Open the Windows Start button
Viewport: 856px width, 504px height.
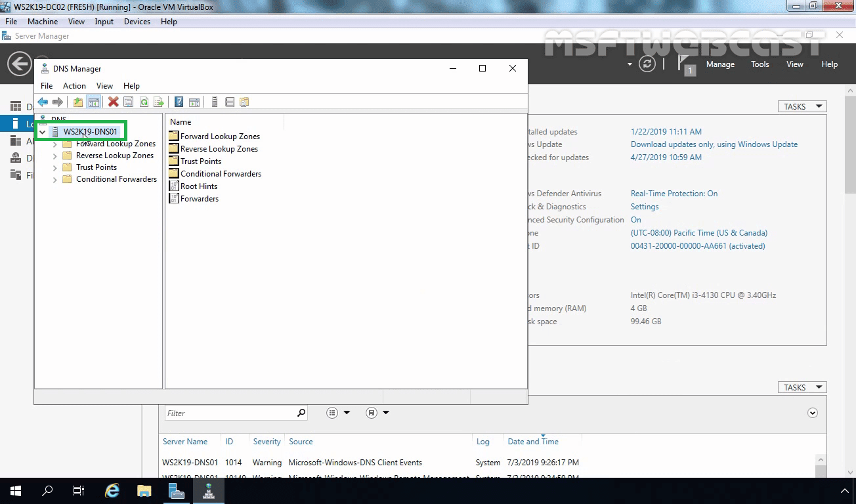[16, 491]
